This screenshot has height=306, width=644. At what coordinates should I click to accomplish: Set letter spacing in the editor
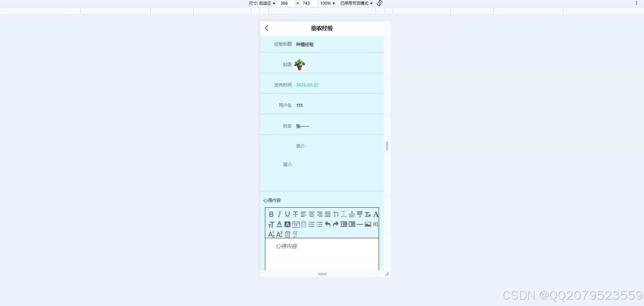click(x=344, y=214)
